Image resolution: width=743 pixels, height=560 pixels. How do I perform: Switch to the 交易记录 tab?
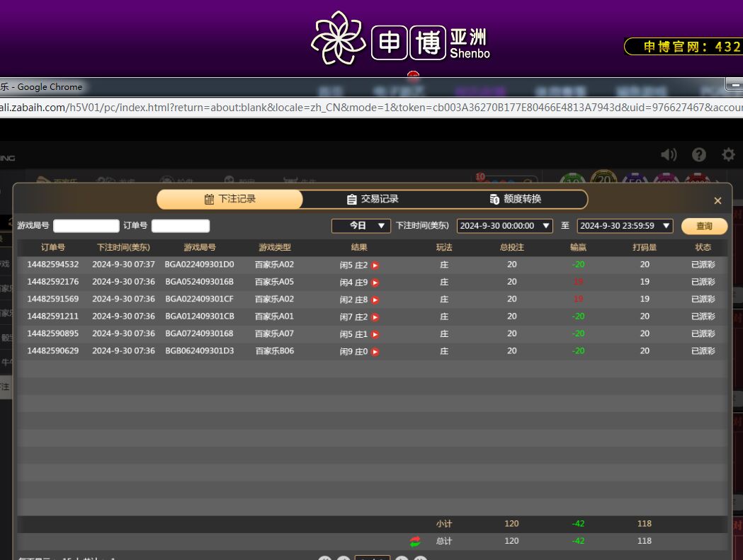373,200
